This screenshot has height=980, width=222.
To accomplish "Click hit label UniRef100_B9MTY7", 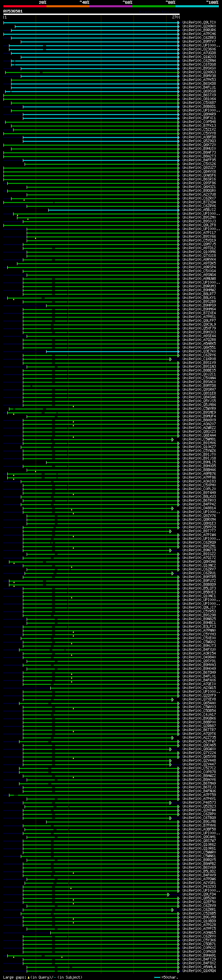I will [199, 41].
